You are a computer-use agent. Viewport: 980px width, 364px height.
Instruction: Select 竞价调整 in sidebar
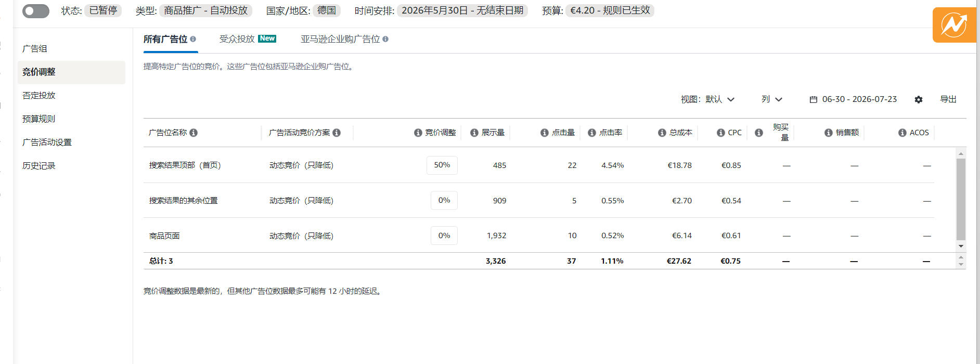tap(71, 72)
